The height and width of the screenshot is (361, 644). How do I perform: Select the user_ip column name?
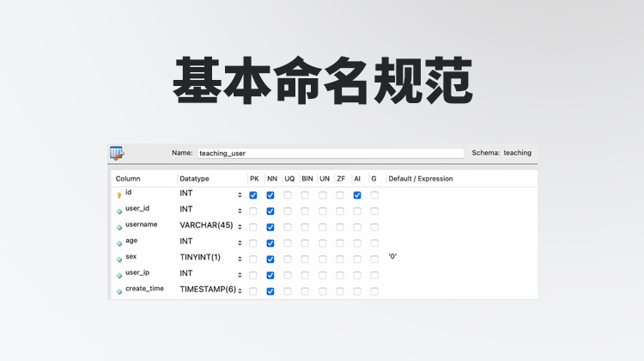click(x=137, y=272)
